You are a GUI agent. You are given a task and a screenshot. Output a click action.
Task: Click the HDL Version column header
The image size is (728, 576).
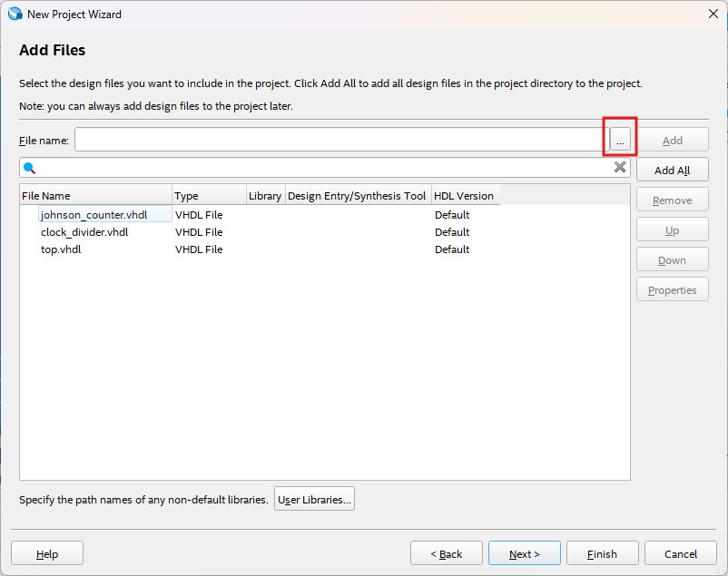point(466,195)
